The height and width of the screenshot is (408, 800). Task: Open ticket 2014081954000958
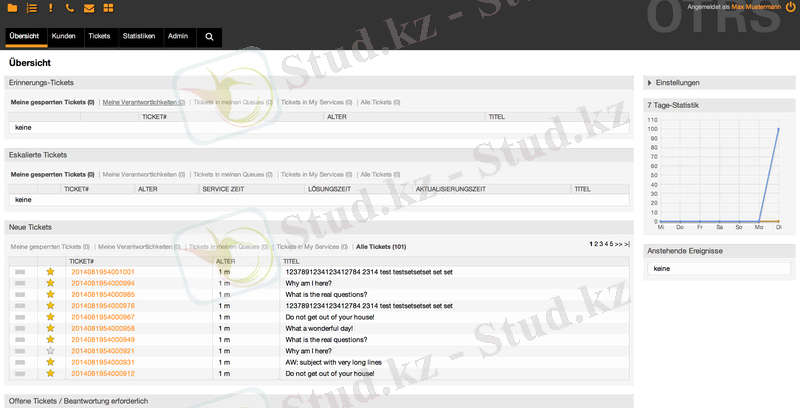(x=103, y=328)
